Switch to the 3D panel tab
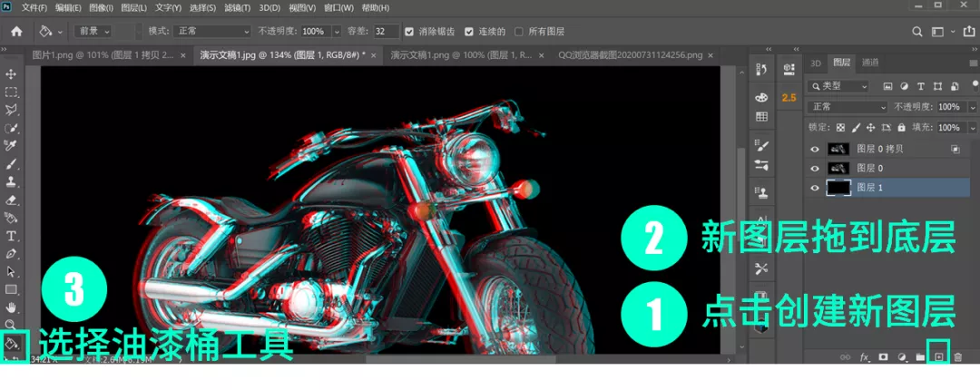Screen dimensions: 980x390 point(816,62)
